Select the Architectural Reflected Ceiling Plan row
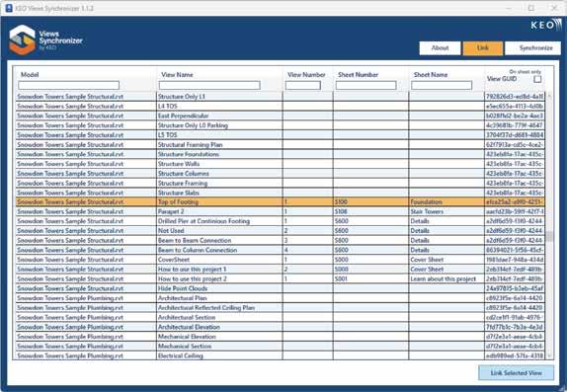567x392 pixels. (x=281, y=308)
